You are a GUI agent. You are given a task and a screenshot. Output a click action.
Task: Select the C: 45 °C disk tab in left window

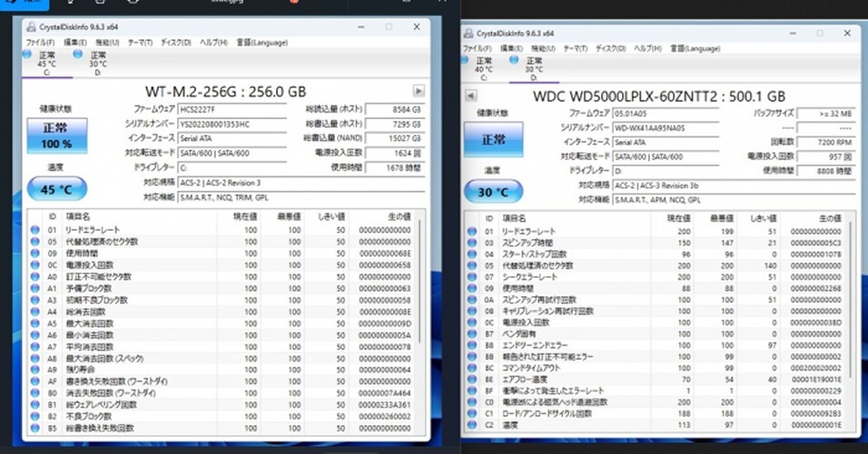pos(47,64)
